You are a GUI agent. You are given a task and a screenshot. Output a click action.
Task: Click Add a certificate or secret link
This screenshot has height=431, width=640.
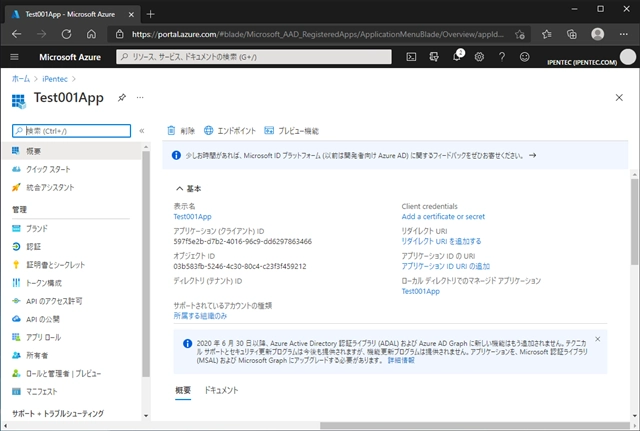pos(443,217)
